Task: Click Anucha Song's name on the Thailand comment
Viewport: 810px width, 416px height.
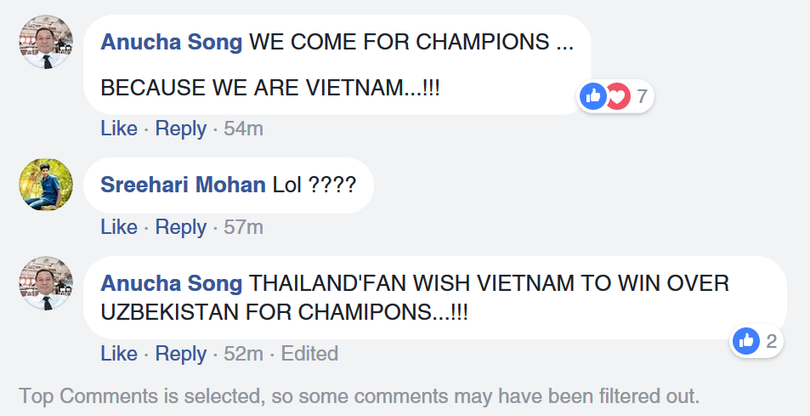Action: pos(171,284)
